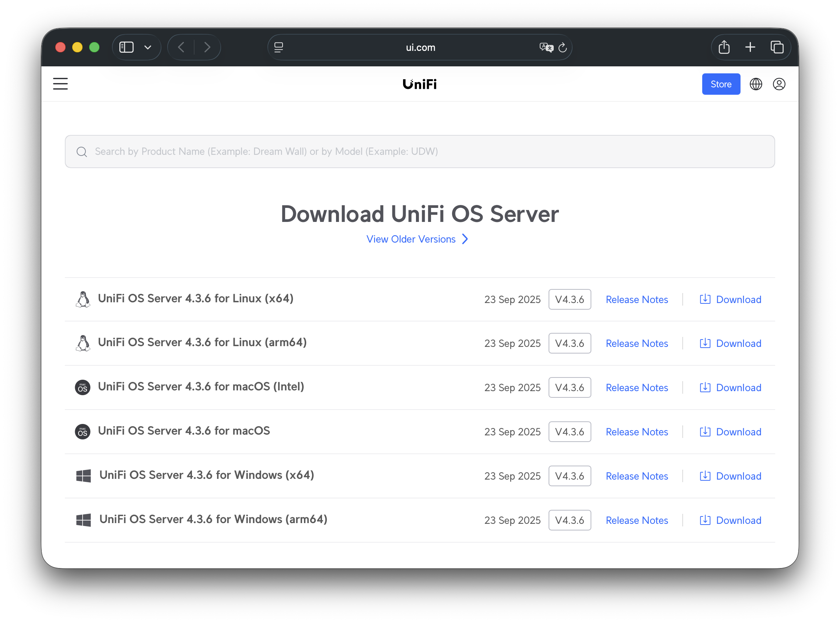This screenshot has width=840, height=623.
Task: Open the hamburger navigation menu
Action: pyautogui.click(x=60, y=84)
